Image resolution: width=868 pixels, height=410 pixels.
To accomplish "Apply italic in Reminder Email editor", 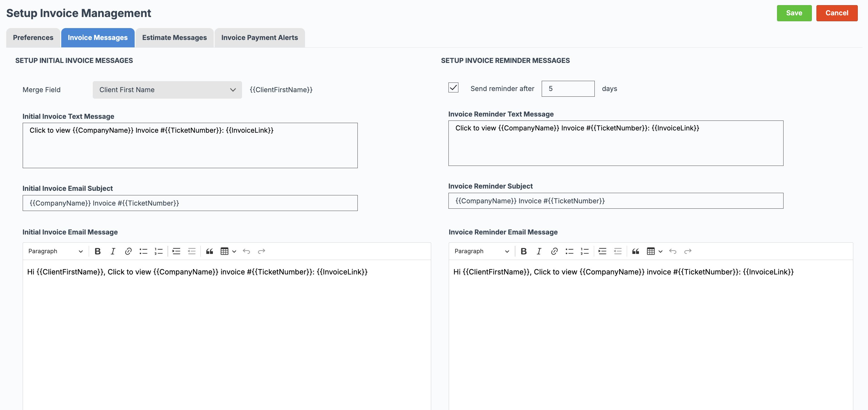I will pos(539,251).
